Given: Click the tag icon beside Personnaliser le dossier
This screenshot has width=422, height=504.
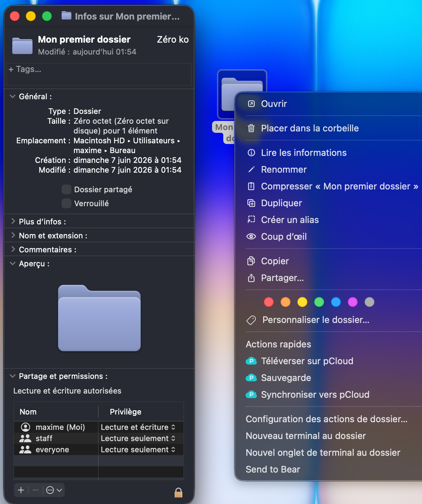Looking at the screenshot, I should [x=251, y=320].
